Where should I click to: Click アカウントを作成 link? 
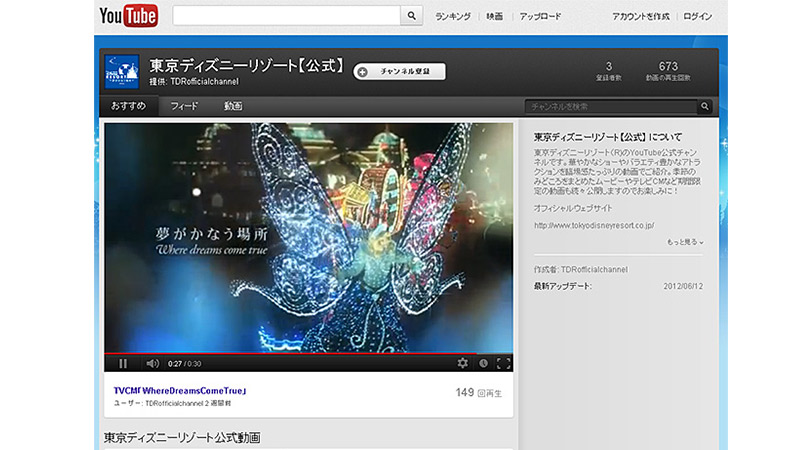(x=641, y=16)
